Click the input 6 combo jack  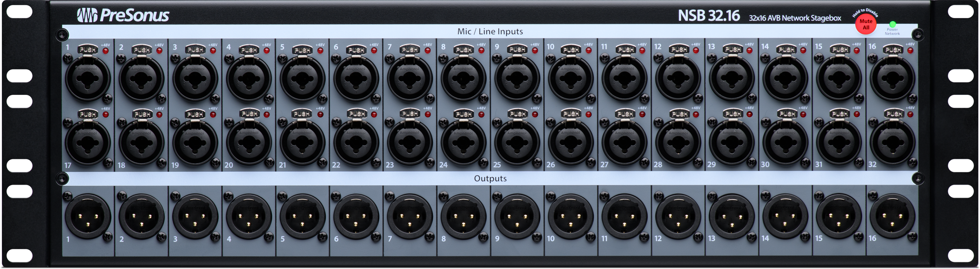point(356,78)
